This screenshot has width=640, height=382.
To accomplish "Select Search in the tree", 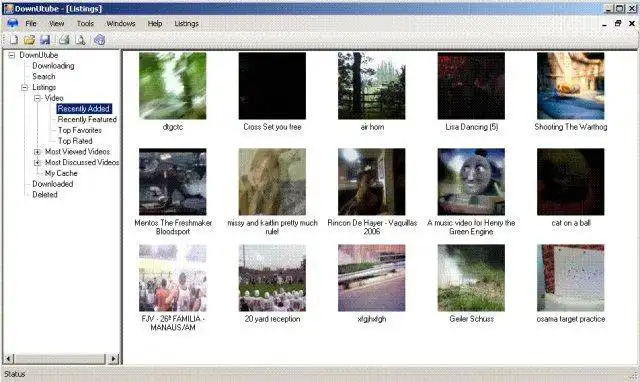I will [44, 76].
